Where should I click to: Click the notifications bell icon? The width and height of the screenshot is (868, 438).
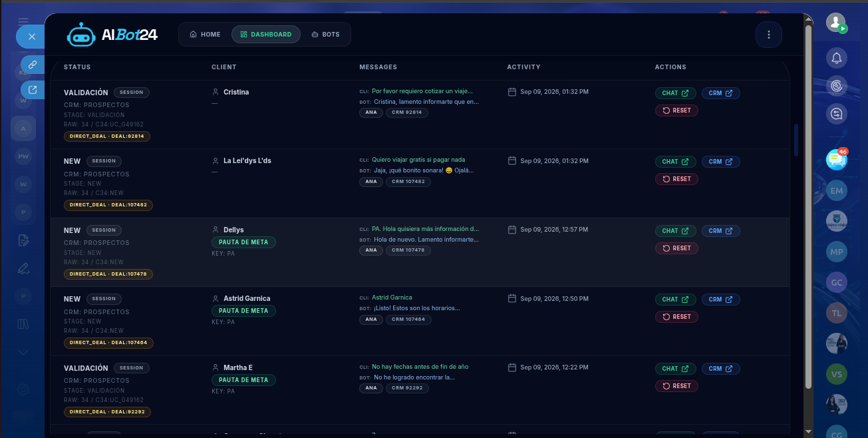pos(837,58)
